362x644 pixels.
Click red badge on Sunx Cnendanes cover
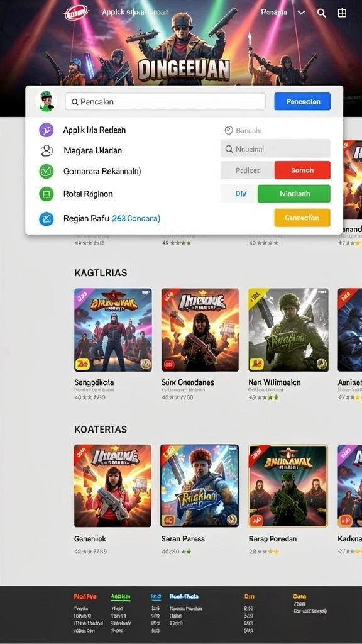pos(169,364)
